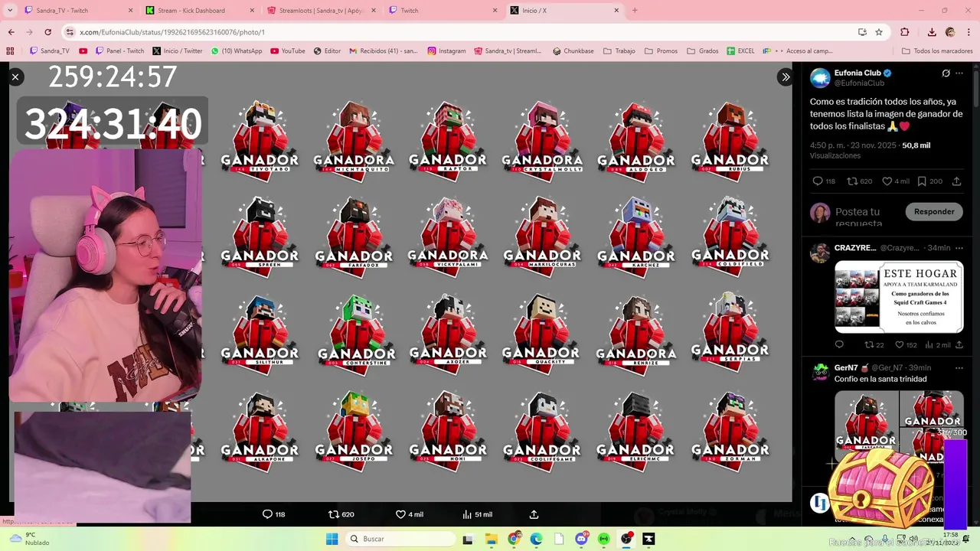Switch to the plain Twitch browser tab

tap(443, 10)
